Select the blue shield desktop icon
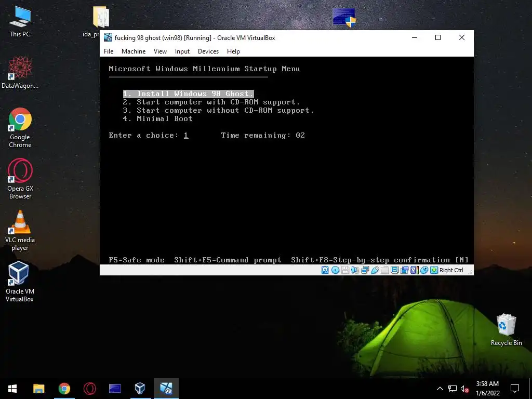532x399 pixels. point(344,17)
